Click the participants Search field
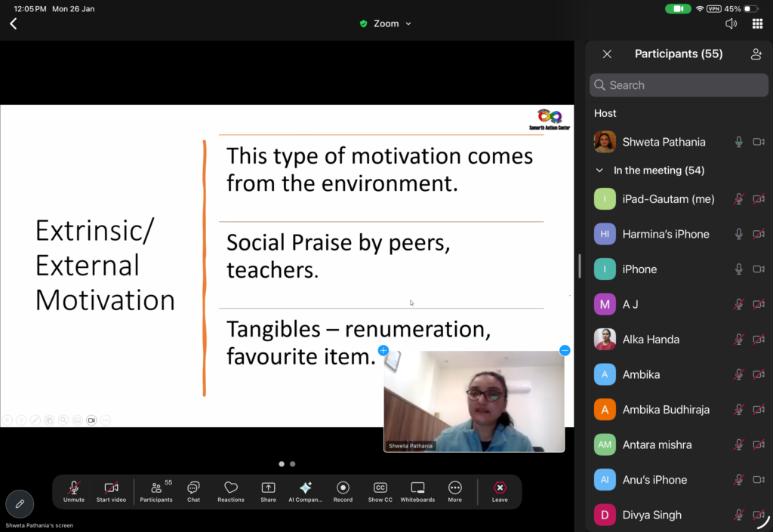The width and height of the screenshot is (773, 532). (679, 85)
